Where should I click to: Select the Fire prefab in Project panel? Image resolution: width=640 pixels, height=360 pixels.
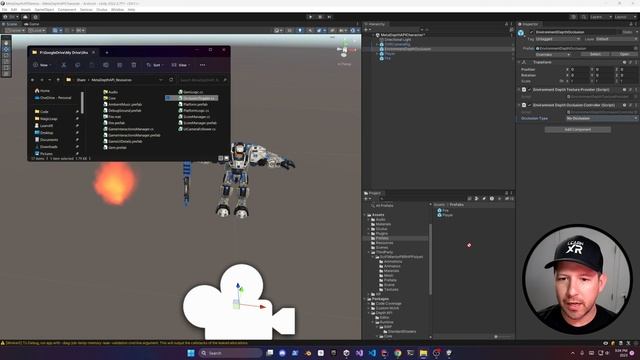pos(443,210)
